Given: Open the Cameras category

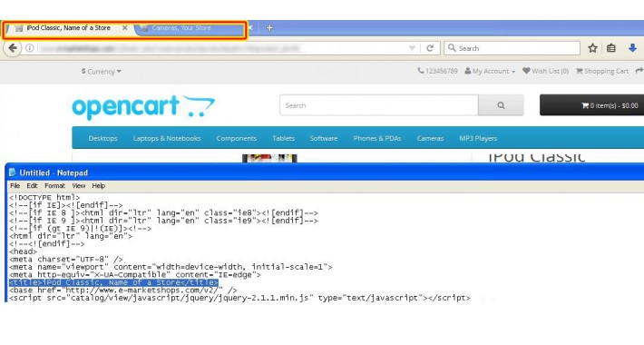Looking at the screenshot, I should (430, 138).
